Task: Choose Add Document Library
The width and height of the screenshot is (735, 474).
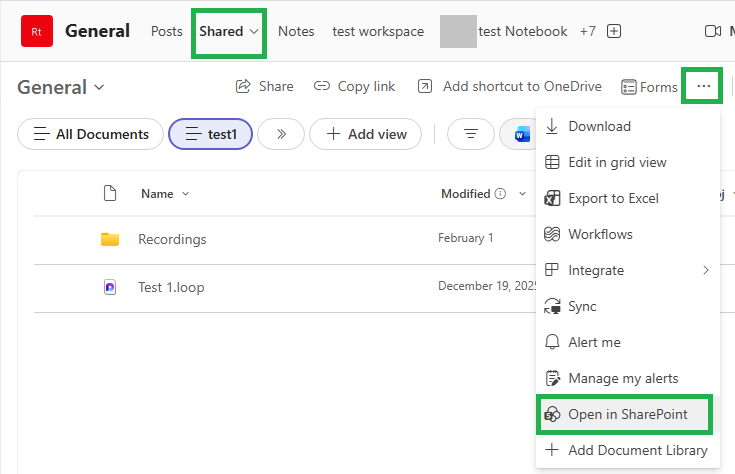Action: 628,450
